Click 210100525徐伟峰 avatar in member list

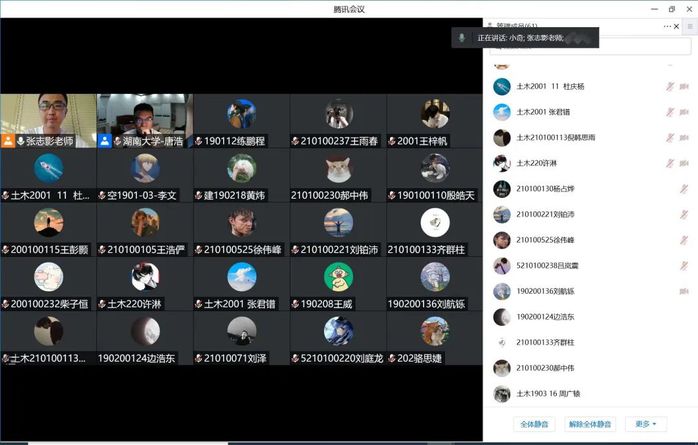(x=502, y=240)
